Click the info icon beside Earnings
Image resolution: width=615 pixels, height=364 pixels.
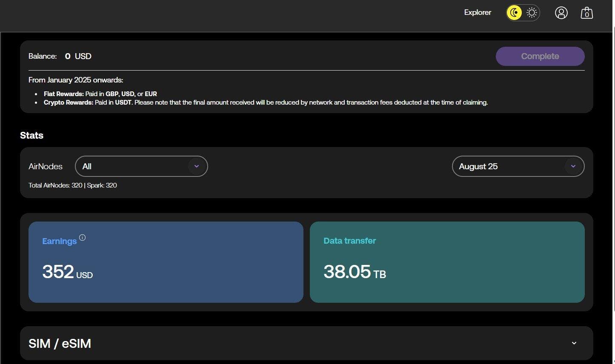tap(83, 238)
